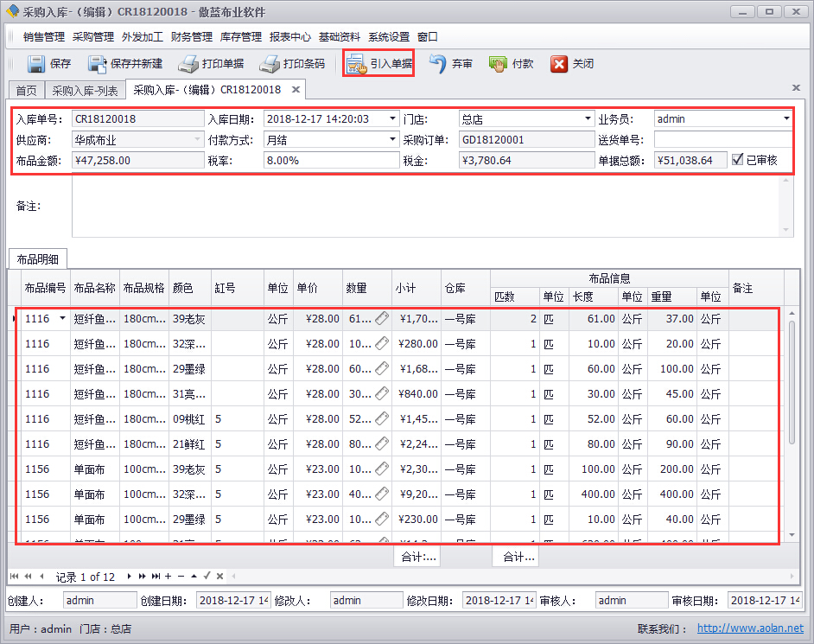
Task: Switch to the 采购入库-列表 tab
Action: [x=85, y=90]
